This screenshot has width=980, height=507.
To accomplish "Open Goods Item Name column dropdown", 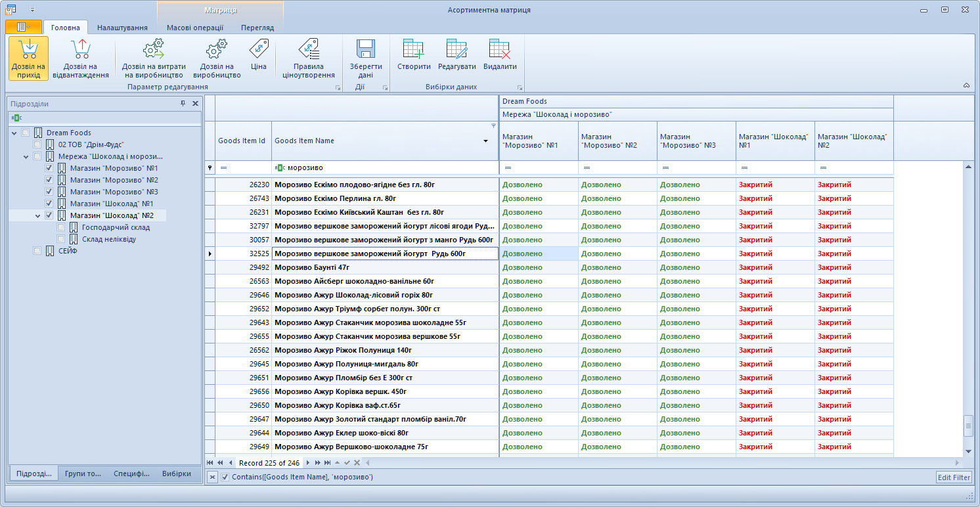I will [486, 141].
